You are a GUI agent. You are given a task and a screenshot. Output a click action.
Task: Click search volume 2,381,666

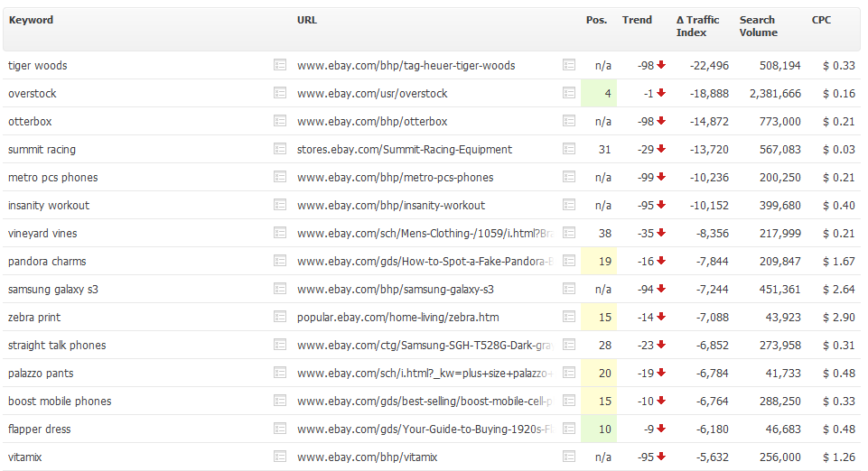pos(775,94)
